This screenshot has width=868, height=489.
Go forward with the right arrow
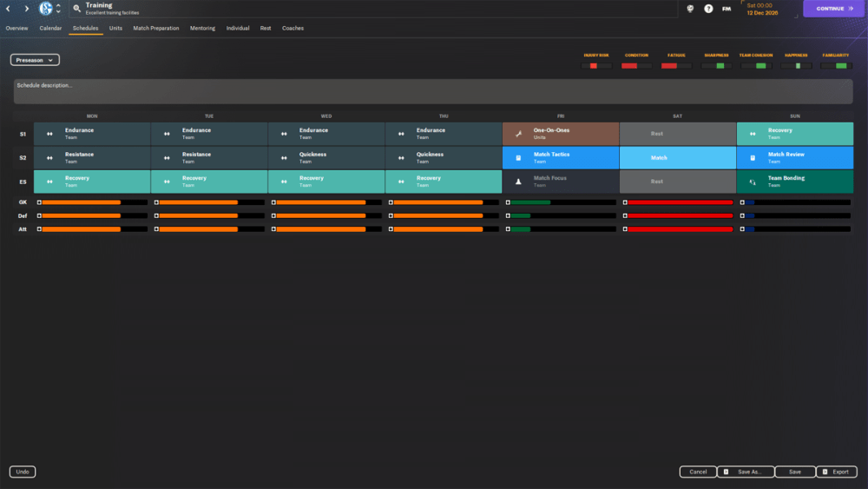[x=27, y=9]
